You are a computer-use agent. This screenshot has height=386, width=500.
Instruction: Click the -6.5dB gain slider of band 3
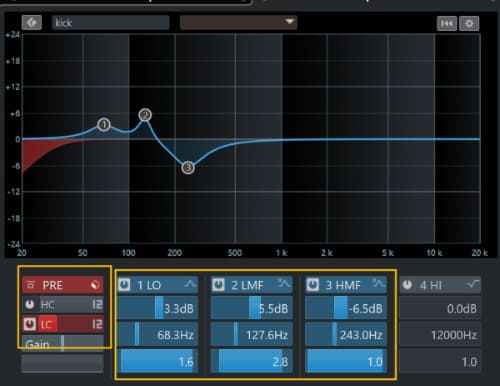[x=346, y=308]
